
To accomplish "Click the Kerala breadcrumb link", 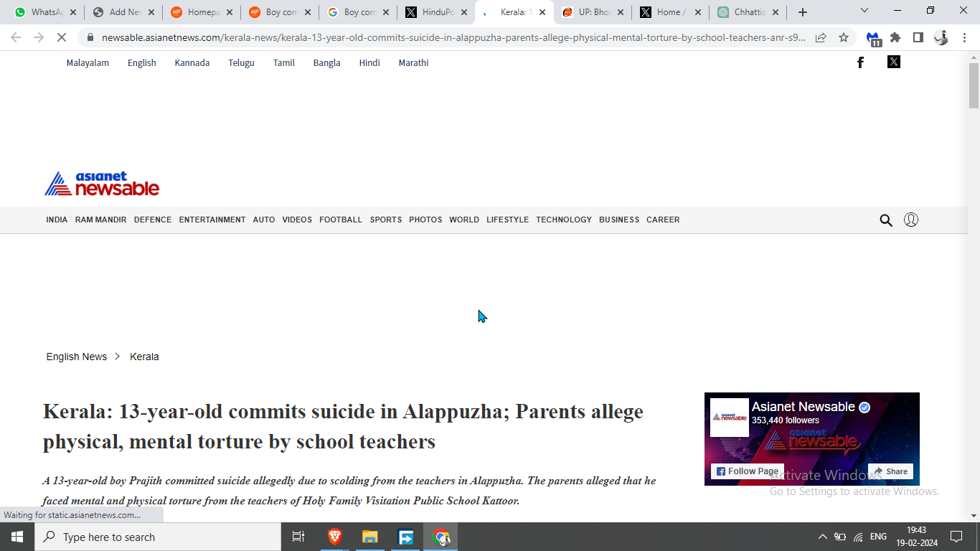I will (144, 357).
